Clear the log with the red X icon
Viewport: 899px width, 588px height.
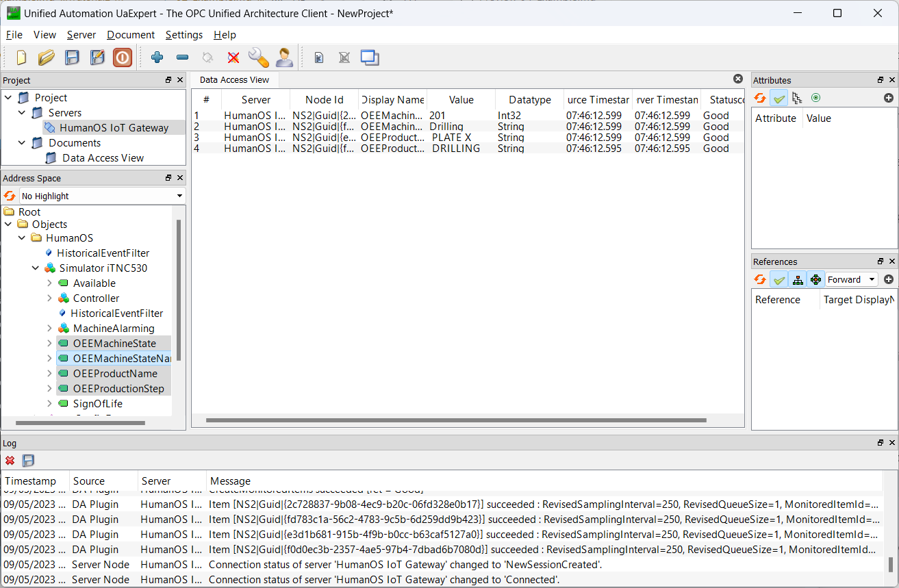coord(10,461)
